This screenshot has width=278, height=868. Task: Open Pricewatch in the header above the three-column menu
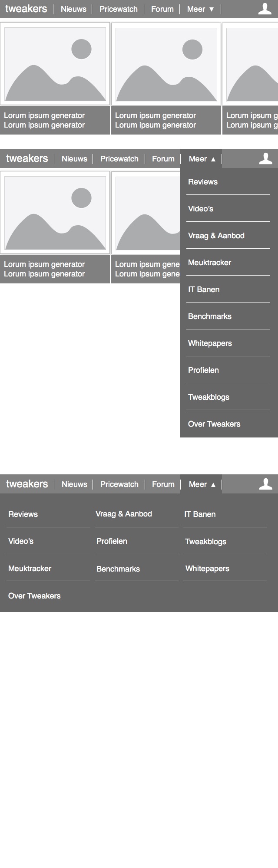click(x=119, y=484)
